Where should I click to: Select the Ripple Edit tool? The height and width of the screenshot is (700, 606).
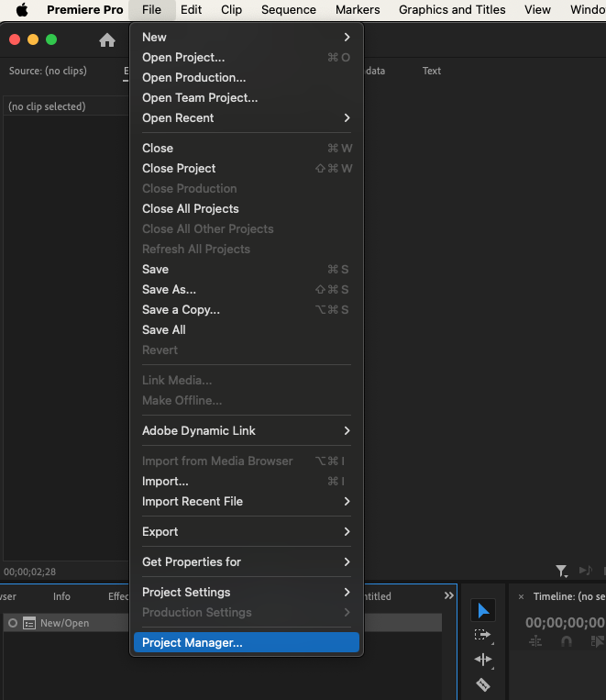click(x=483, y=660)
